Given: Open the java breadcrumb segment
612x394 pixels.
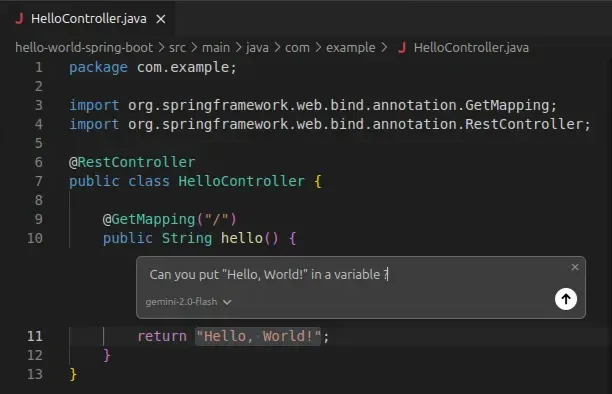Looking at the screenshot, I should pos(257,48).
